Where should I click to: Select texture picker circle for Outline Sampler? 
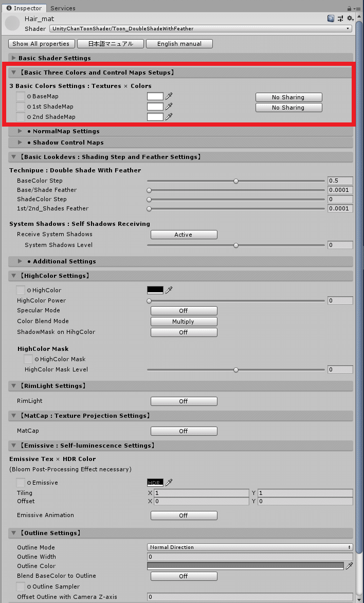(x=29, y=587)
